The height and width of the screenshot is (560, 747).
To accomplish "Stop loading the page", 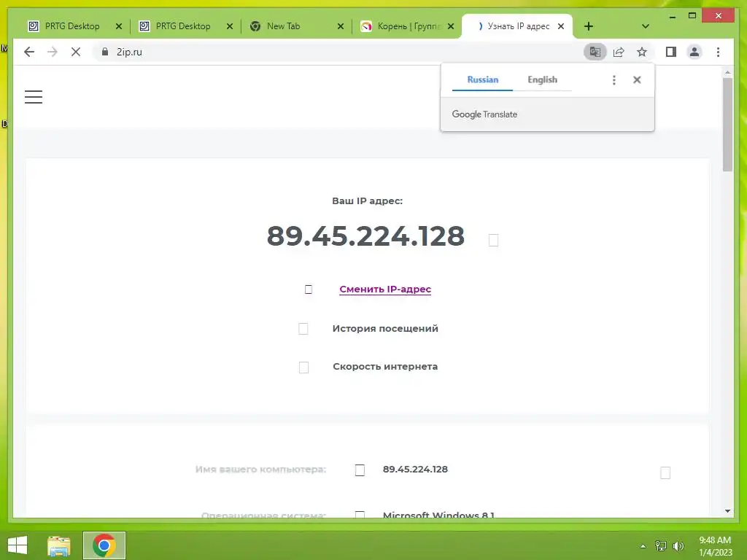I will tap(76, 52).
